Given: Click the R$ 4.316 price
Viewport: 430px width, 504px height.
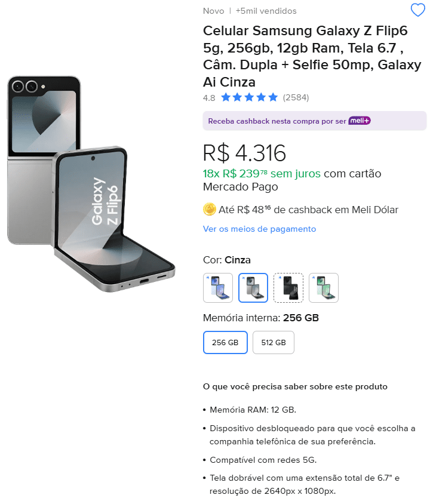Looking at the screenshot, I should tap(244, 153).
